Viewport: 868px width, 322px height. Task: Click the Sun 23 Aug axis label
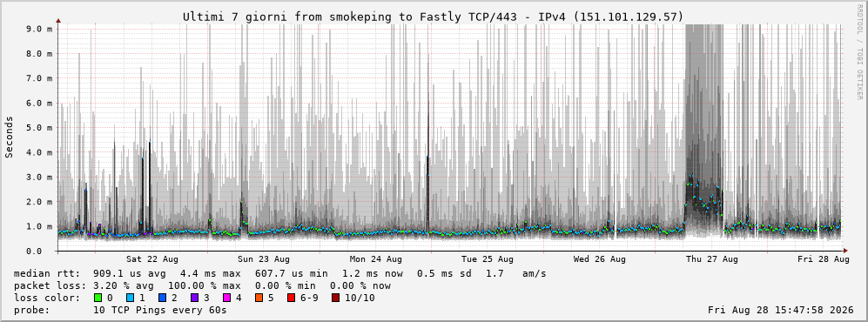(264, 259)
